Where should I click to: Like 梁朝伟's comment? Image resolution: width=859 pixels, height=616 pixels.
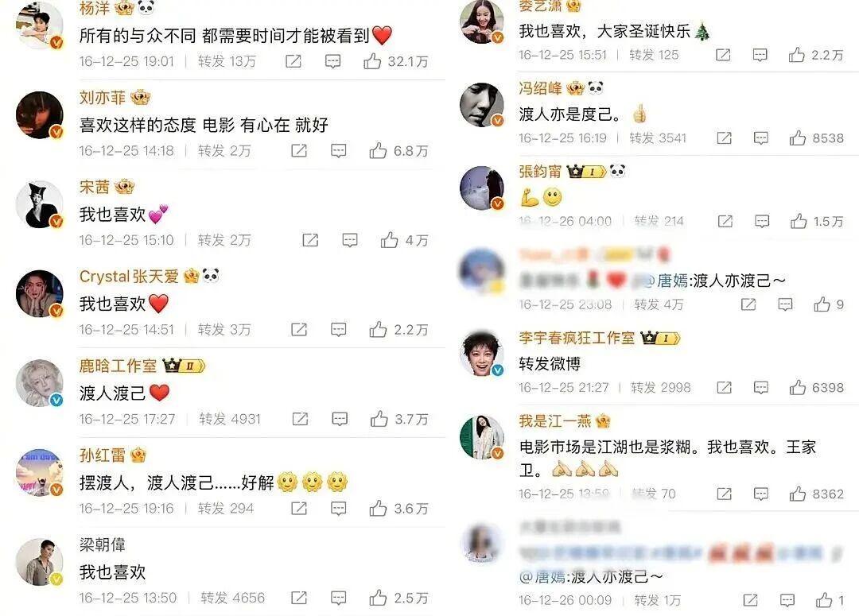click(378, 598)
